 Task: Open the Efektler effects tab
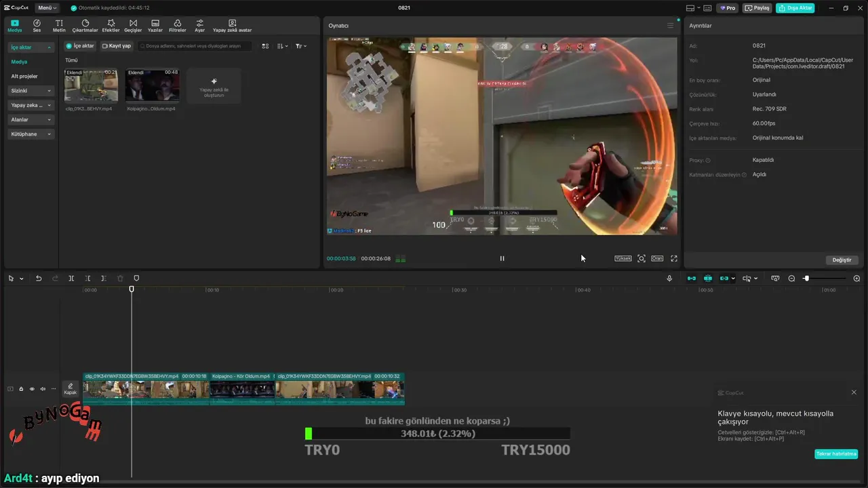coord(111,26)
